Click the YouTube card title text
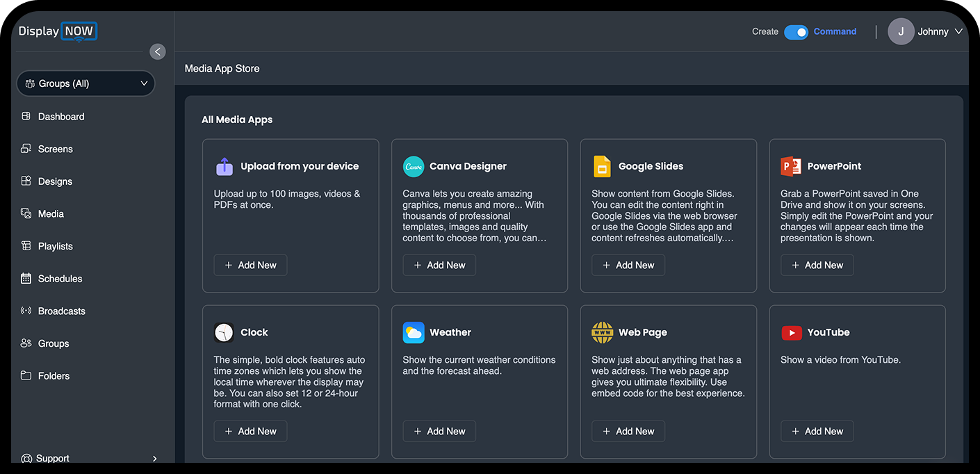 pos(828,332)
